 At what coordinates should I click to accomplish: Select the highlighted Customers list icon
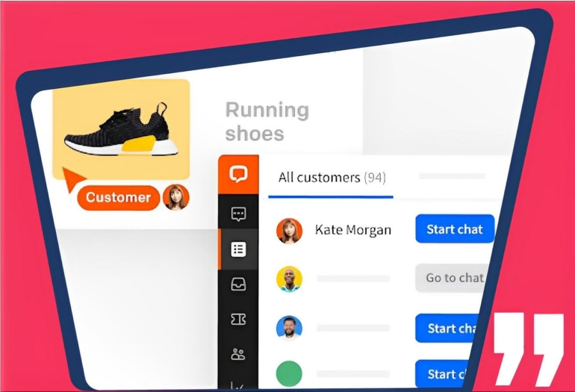(x=238, y=249)
